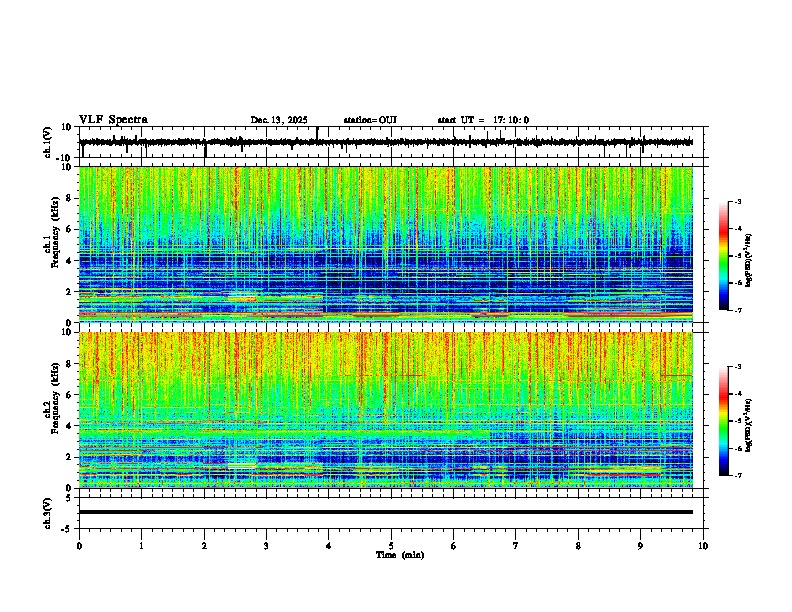Click the "ch.1(V)" waveform axis label
The height and width of the screenshot is (612, 792).
click(48, 142)
